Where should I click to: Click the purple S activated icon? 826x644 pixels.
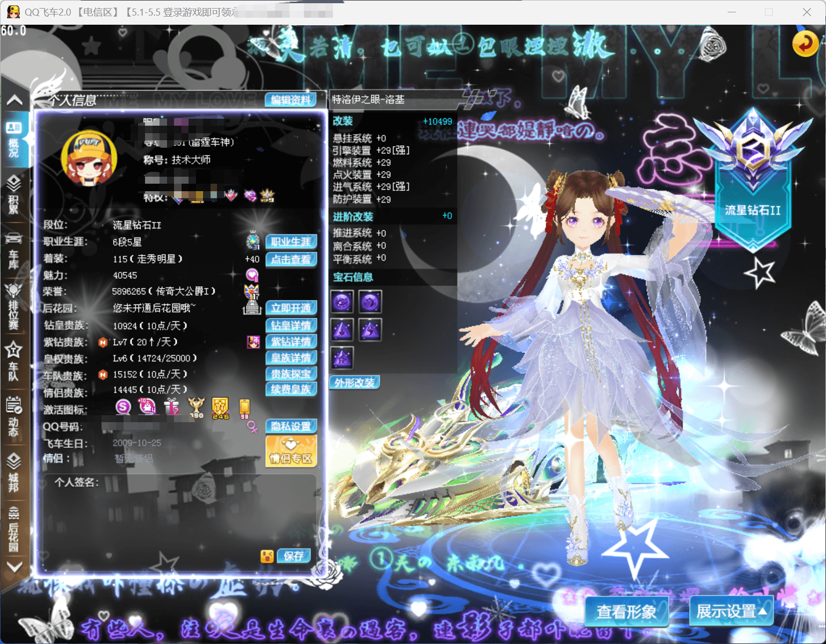click(x=123, y=407)
